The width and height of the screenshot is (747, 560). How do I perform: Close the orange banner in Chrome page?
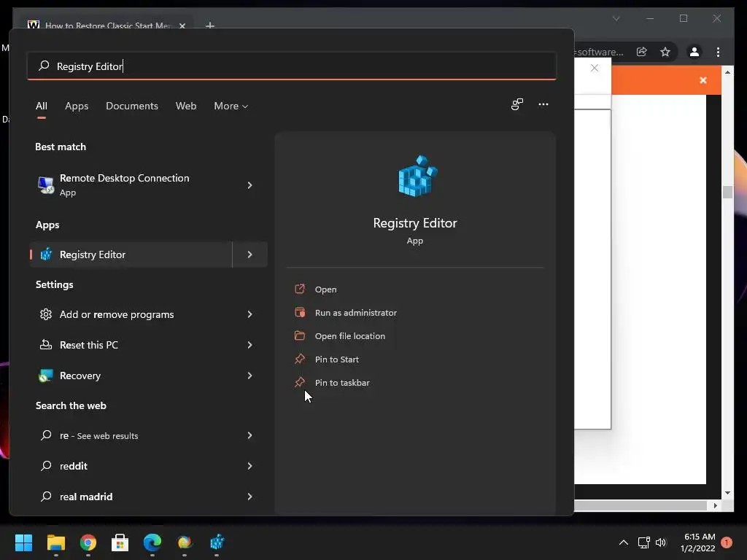(703, 80)
